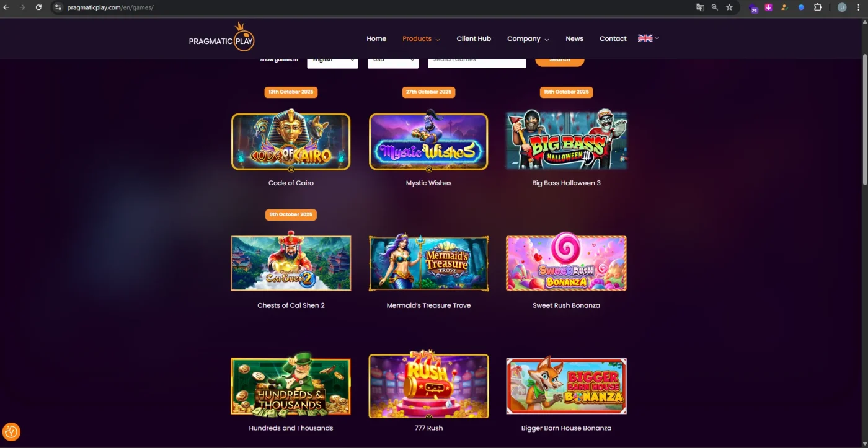Expand the Products menu

pyautogui.click(x=421, y=38)
